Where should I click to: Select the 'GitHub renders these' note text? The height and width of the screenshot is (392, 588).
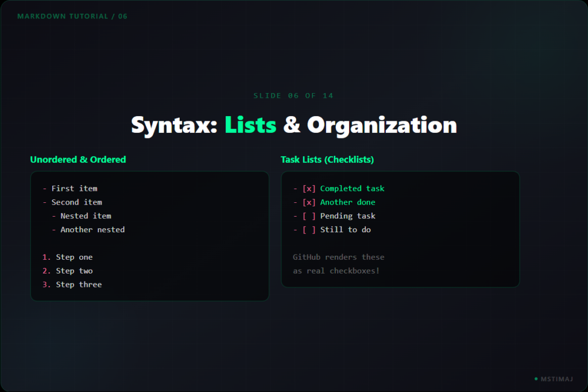pos(339,257)
